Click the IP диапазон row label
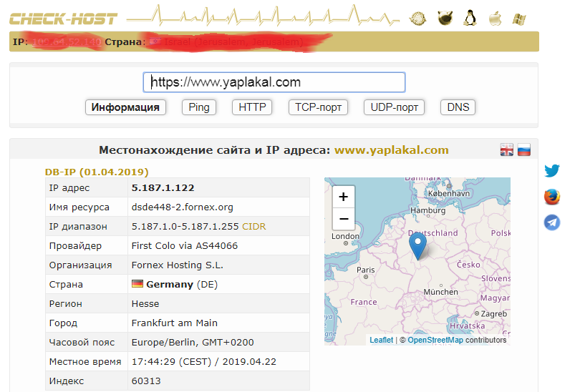This screenshot has height=392, width=575. pyautogui.click(x=78, y=227)
